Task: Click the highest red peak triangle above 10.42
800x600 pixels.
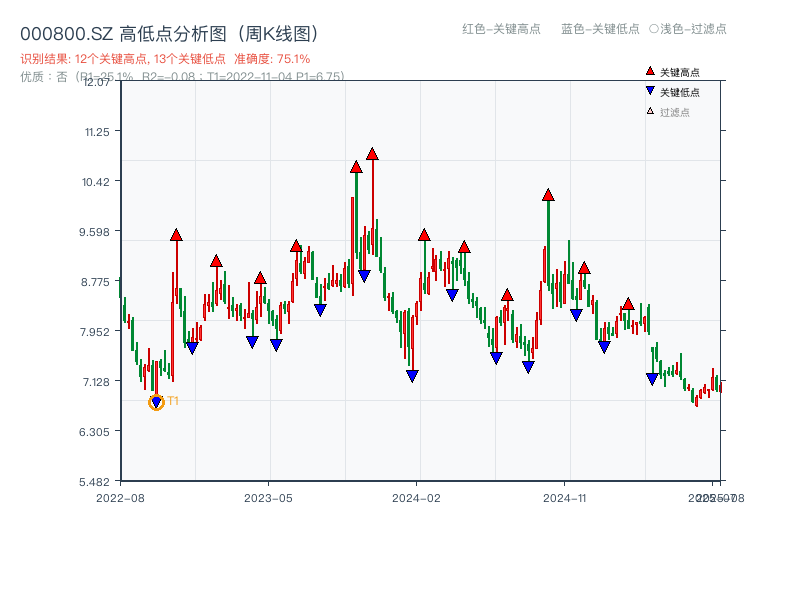Action: (x=372, y=154)
